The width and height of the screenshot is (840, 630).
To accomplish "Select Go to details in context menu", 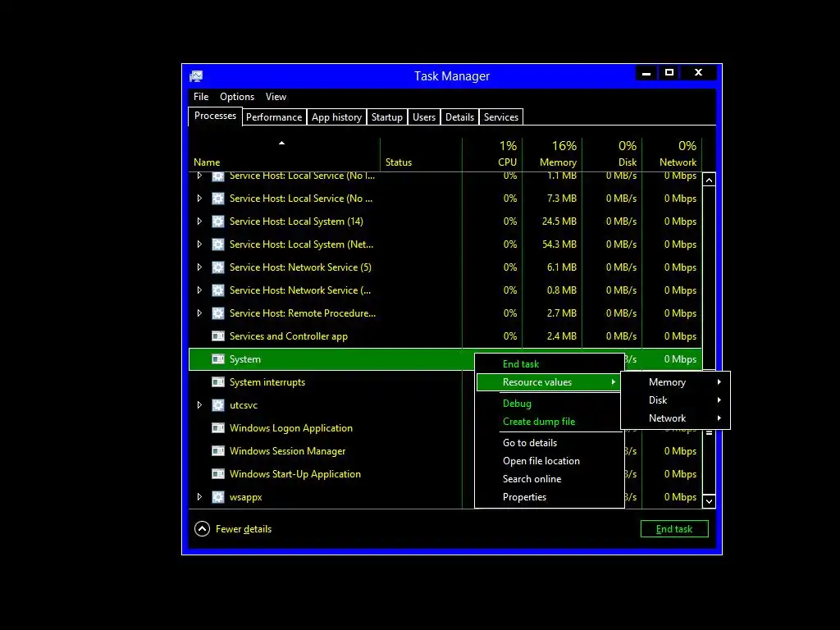I will point(549,443).
